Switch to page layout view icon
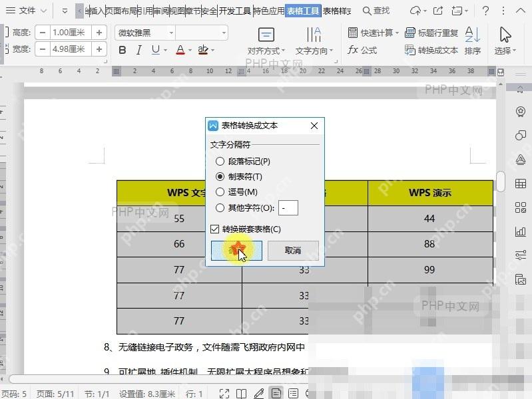Viewport: 532px width, 399px height. [x=276, y=393]
